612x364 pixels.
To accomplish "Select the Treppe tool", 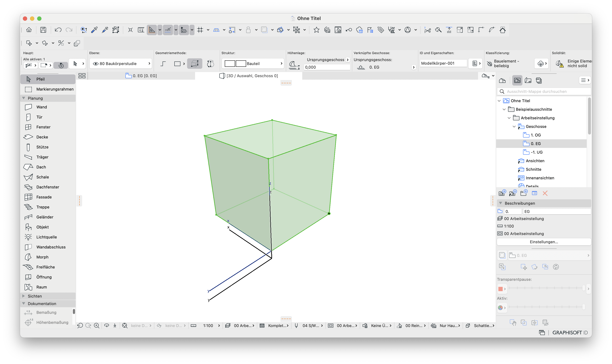I will coord(48,207).
